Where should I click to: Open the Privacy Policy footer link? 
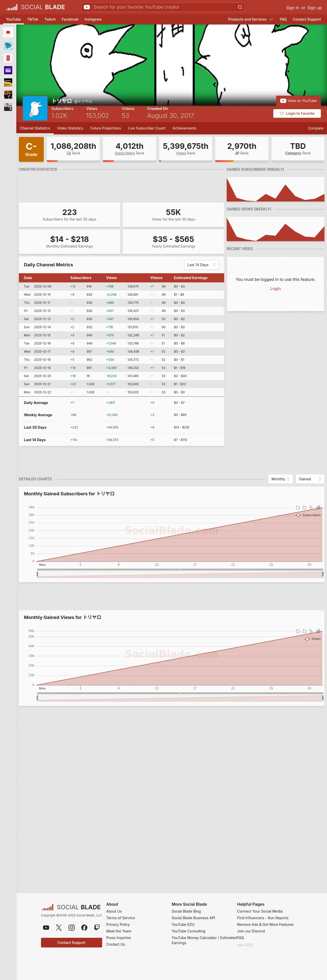(x=118, y=925)
